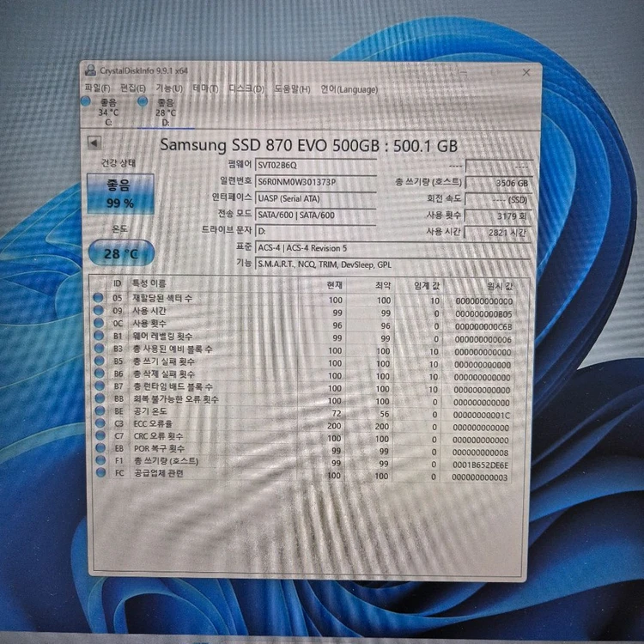The image size is (644, 644).
Task: Click status icon for F1 총 쓰기량 (호스트)
Action: [x=101, y=460]
